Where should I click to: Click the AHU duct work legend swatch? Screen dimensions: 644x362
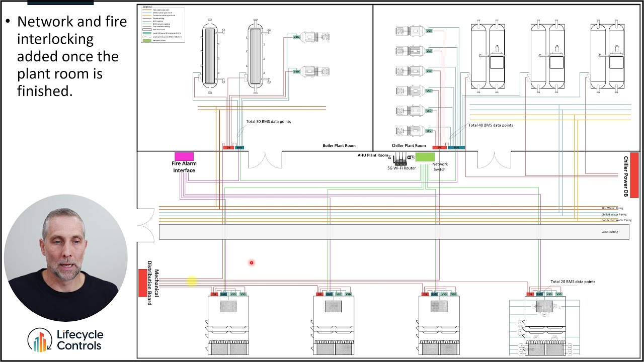tap(147, 30)
